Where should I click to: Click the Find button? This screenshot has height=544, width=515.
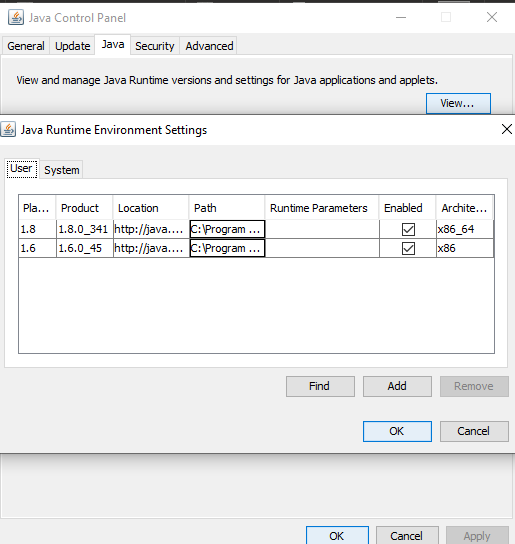320,386
